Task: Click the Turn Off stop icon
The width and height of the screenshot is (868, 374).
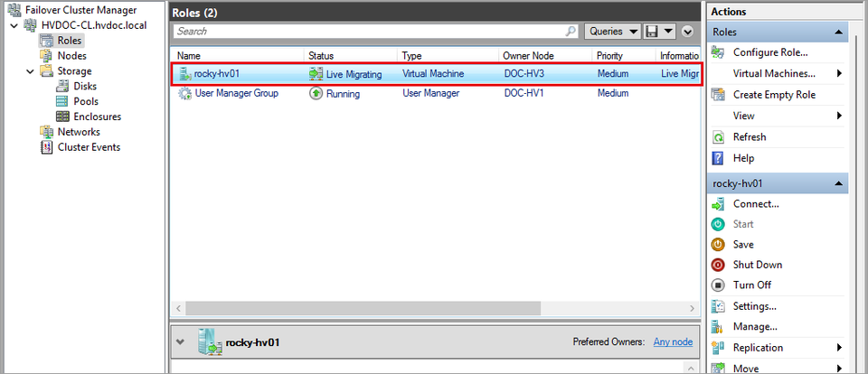Action: coord(718,285)
